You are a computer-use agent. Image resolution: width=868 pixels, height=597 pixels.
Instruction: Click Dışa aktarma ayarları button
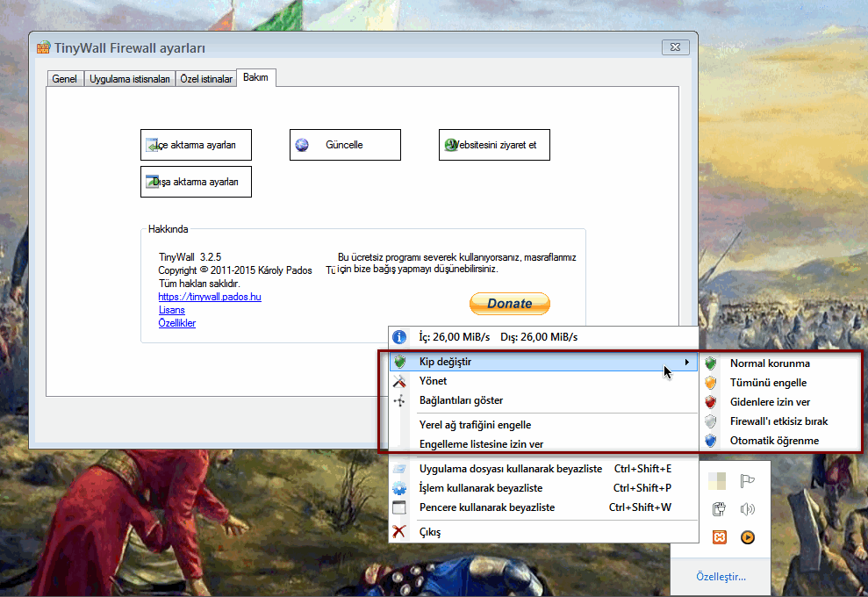(x=196, y=182)
